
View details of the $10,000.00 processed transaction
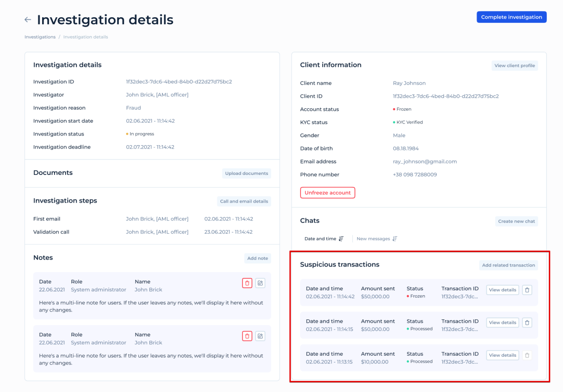[502, 355]
